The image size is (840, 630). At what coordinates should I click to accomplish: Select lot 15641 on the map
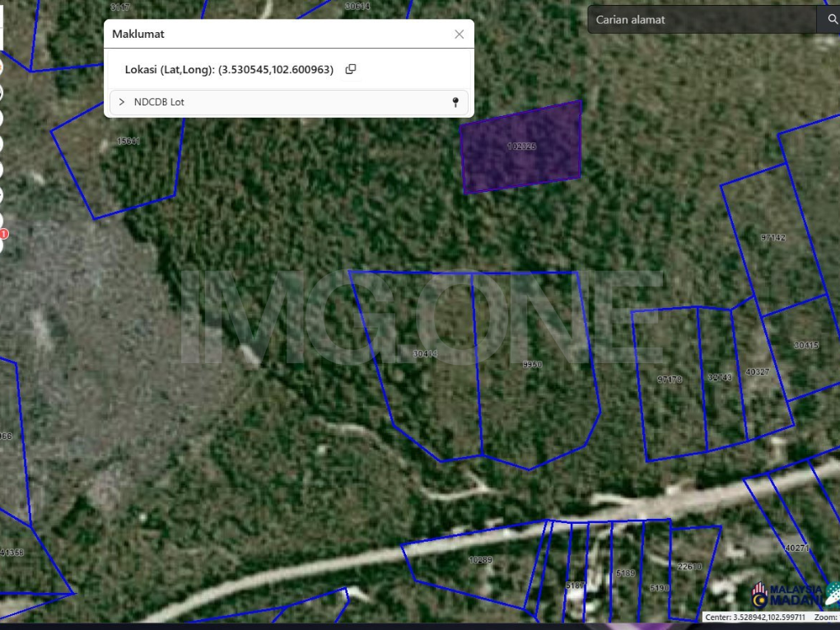tap(128, 142)
